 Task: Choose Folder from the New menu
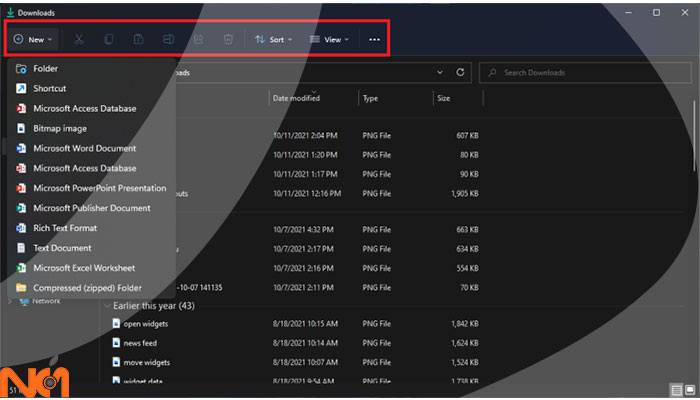pos(91,68)
